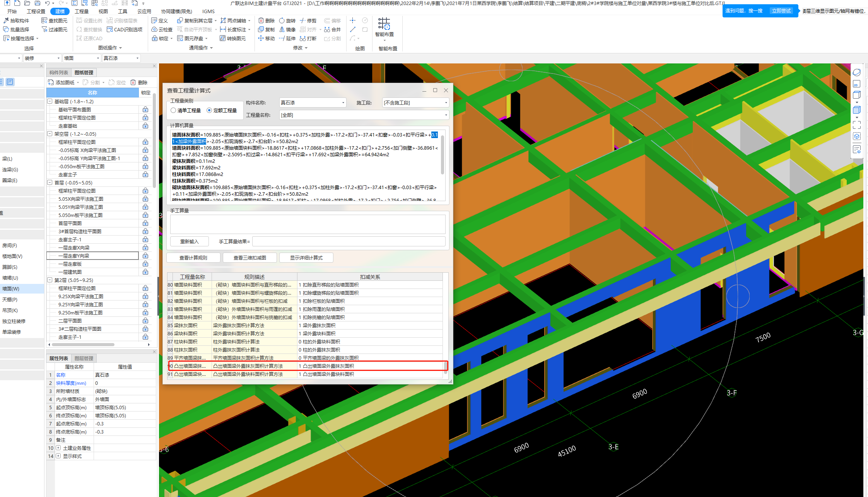Click the 重新输入 button
The image size is (868, 497).
(x=190, y=241)
